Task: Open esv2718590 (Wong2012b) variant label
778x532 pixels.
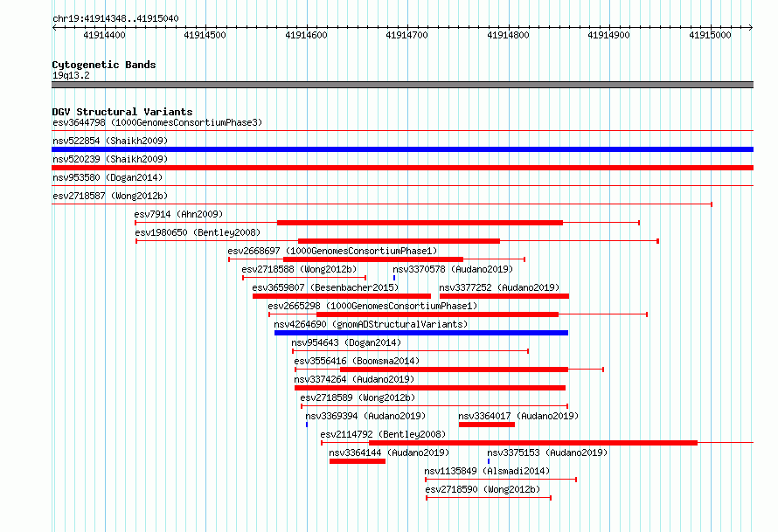Action: point(483,489)
